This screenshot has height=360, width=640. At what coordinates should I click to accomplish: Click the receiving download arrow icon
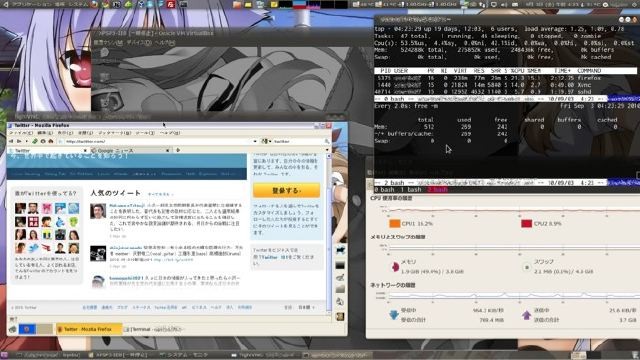[393, 315]
